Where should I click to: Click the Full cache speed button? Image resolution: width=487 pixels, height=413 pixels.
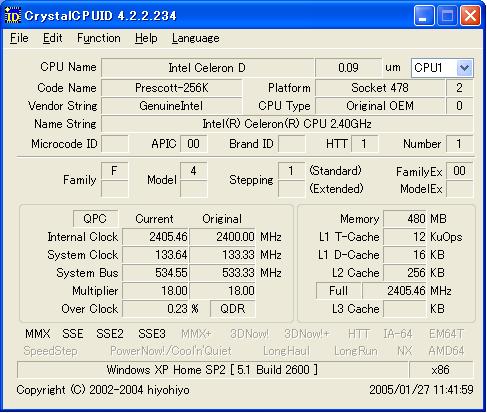(x=338, y=291)
